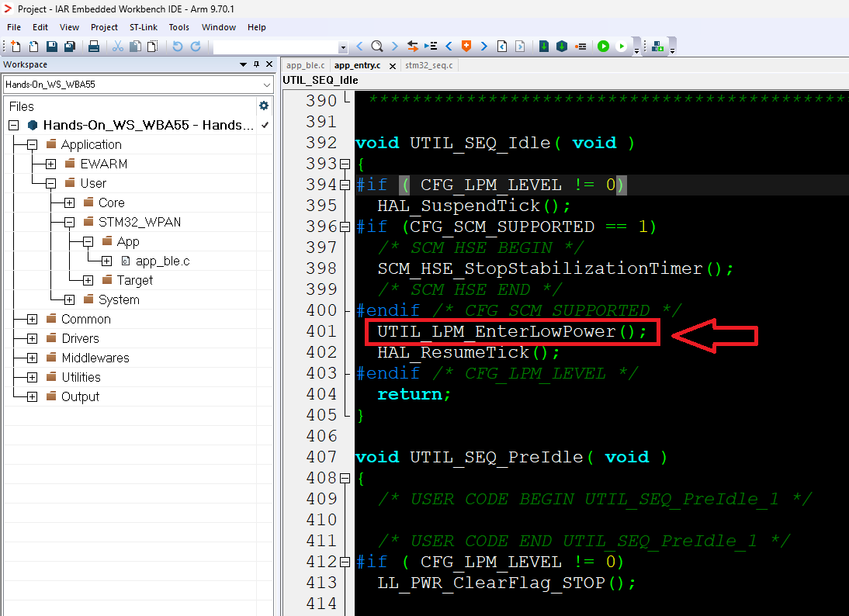The height and width of the screenshot is (616, 849).
Task: Toggle a breakpoint with the shield icon
Action: (x=466, y=46)
